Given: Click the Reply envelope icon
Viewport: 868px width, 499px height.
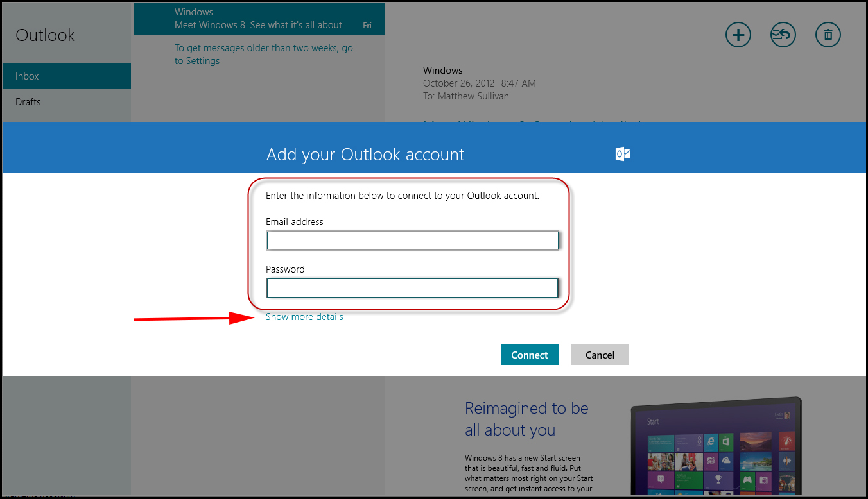Looking at the screenshot, I should (783, 35).
